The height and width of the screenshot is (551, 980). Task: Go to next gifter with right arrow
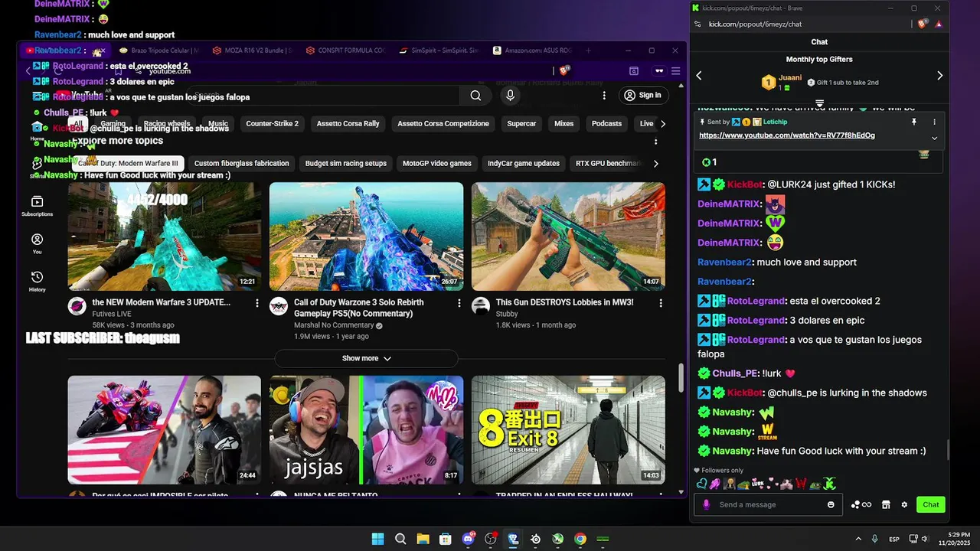[x=939, y=76]
